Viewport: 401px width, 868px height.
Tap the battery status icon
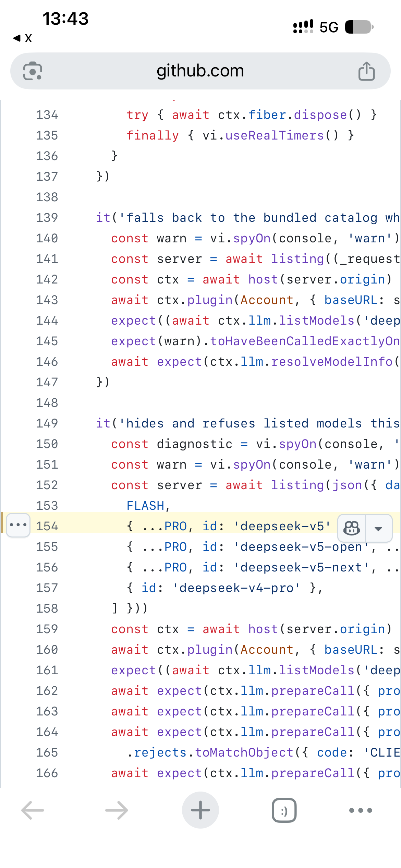click(x=359, y=27)
